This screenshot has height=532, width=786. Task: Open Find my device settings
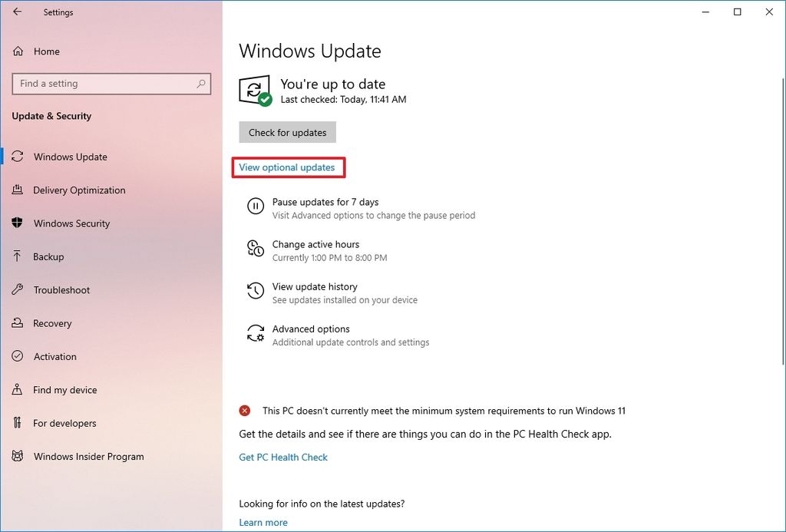[x=65, y=390]
